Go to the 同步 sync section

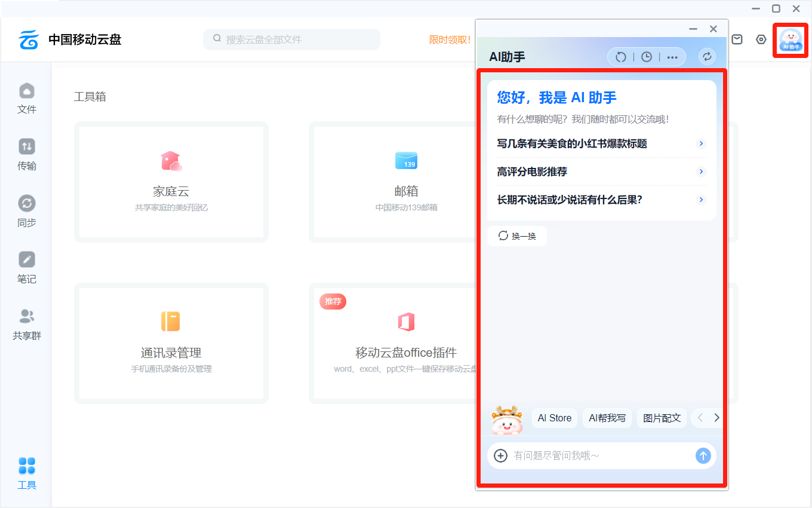(x=27, y=212)
